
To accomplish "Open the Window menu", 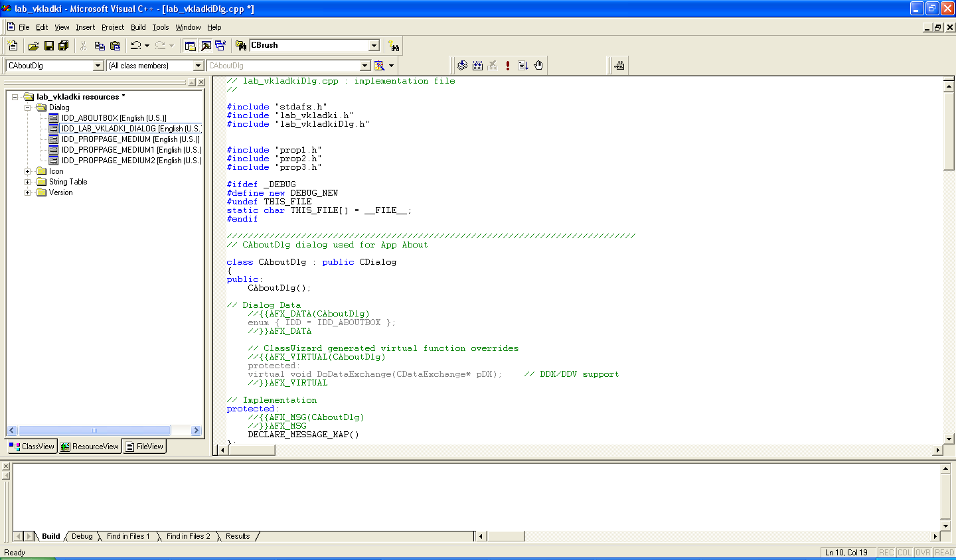I will (188, 27).
